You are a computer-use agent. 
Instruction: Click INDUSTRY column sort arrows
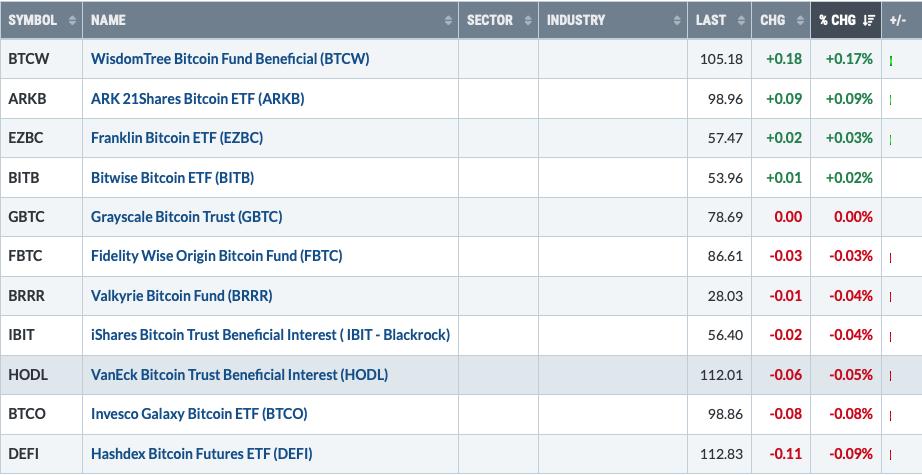tap(677, 20)
